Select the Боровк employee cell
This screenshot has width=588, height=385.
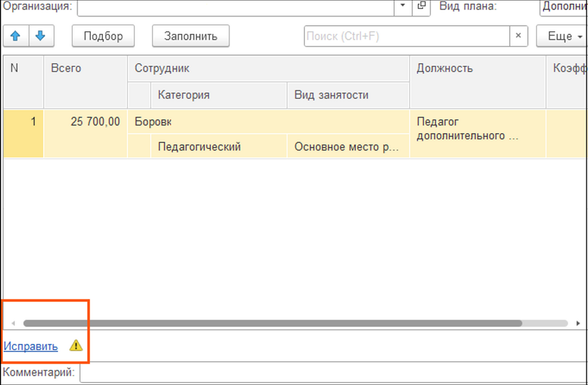[x=268, y=122]
